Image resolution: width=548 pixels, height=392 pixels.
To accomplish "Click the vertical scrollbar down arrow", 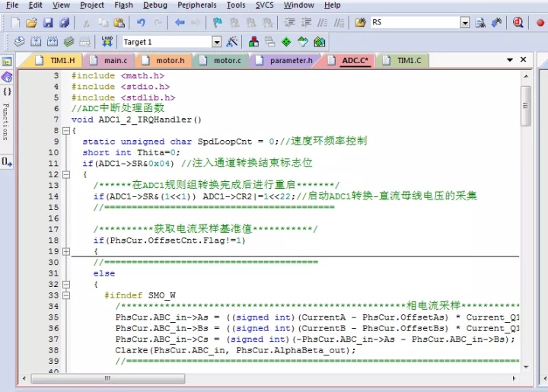I will point(526,367).
